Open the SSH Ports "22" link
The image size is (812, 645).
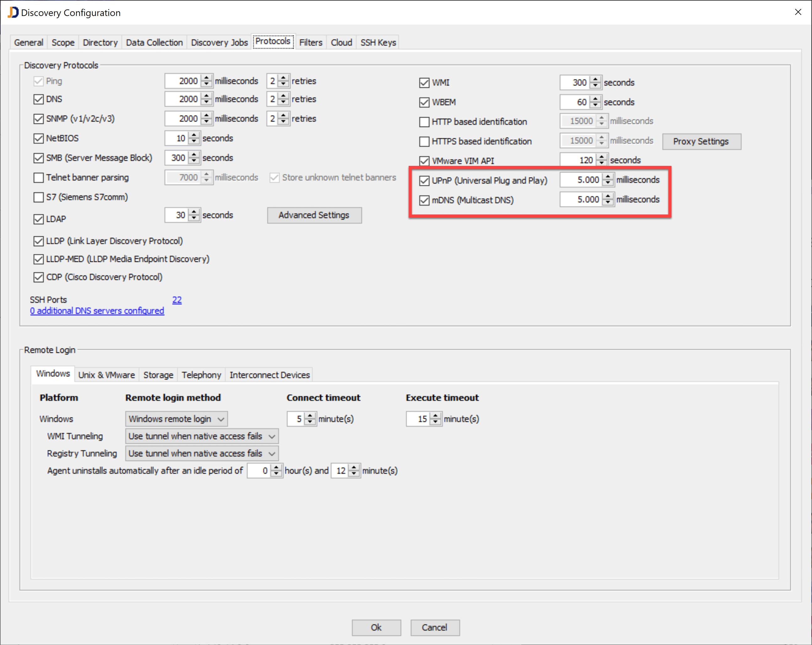tap(177, 300)
